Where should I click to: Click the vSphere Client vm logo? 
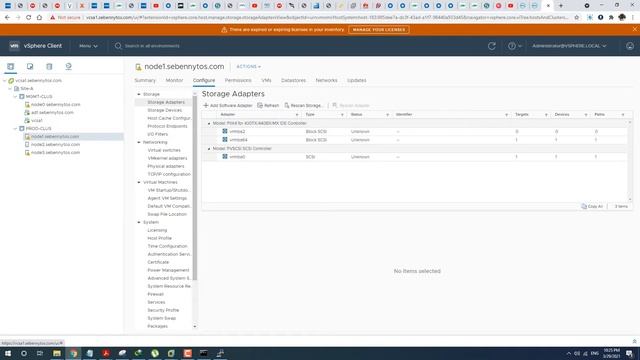[x=14, y=46]
